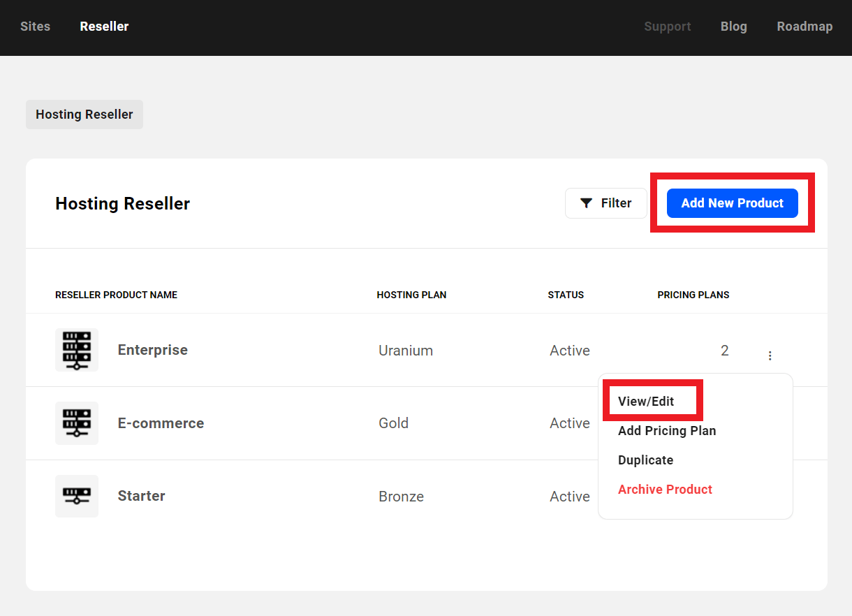Viewport: 852px width, 616px height.
Task: Click the Starter server icon
Action: [77, 496]
